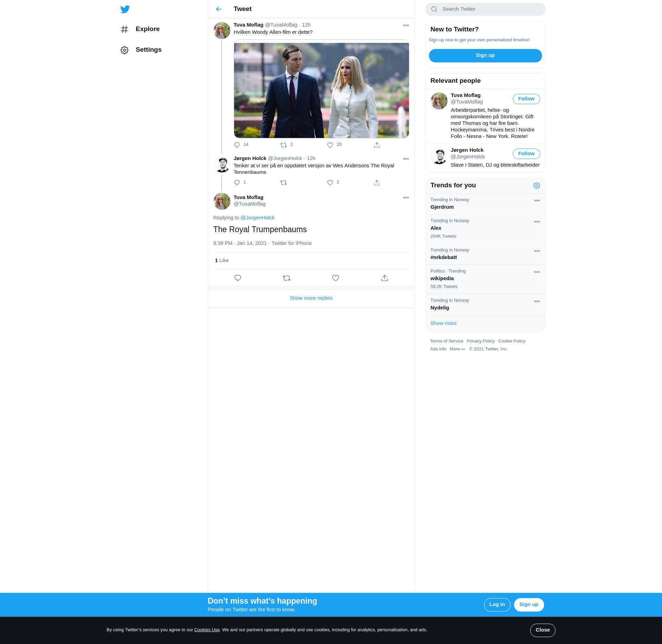Like Jørgen Holck's tweet with 2 likes
Image resolution: width=662 pixels, height=644 pixels.
click(330, 182)
